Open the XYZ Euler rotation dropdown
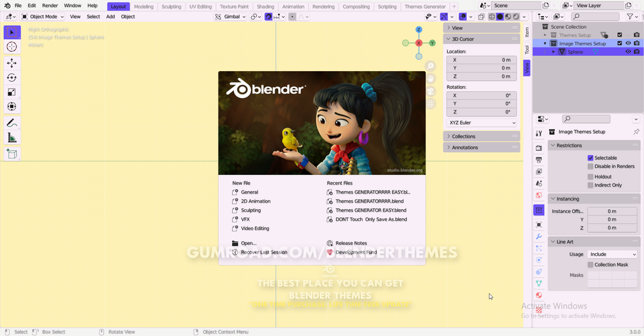 [481, 123]
